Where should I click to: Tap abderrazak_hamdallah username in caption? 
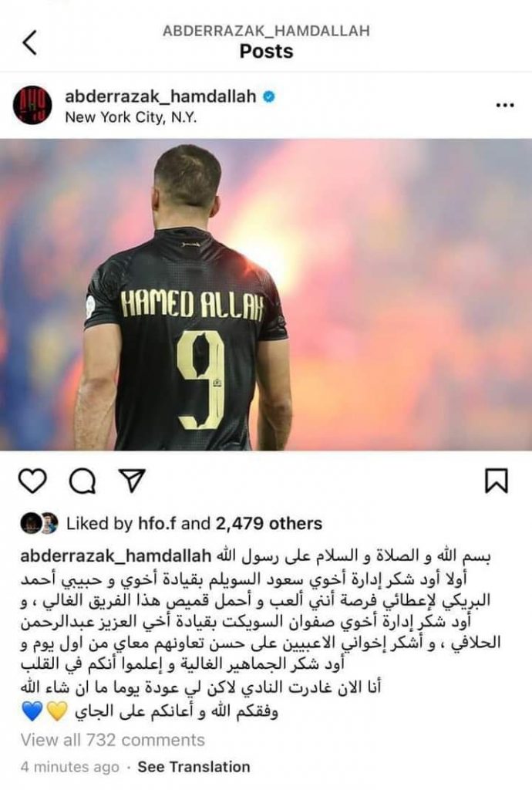[116, 555]
